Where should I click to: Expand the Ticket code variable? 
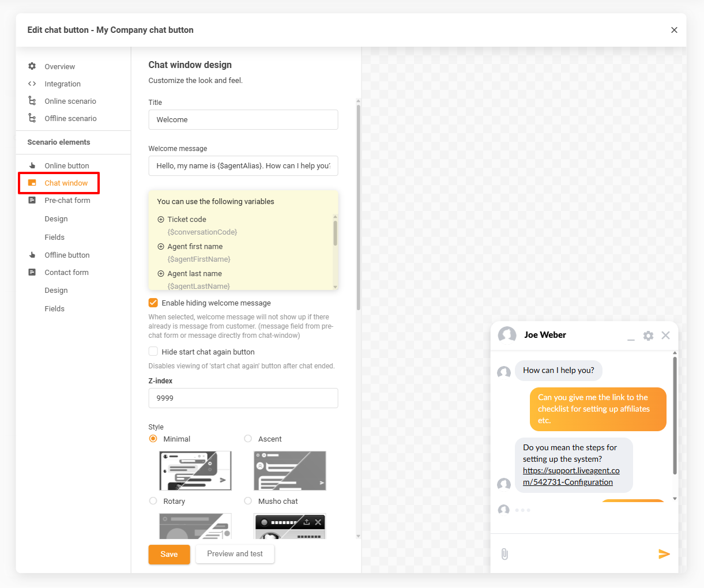[x=161, y=220]
